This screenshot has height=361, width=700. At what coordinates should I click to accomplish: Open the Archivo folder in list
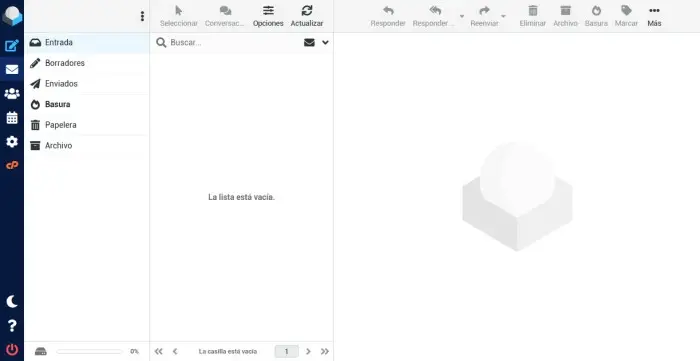(87, 145)
